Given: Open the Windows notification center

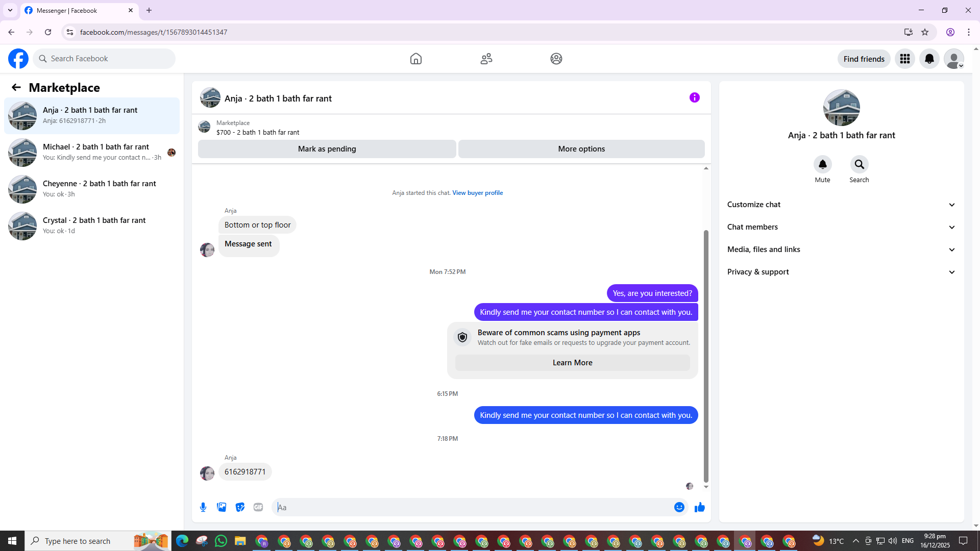Looking at the screenshot, I should pos(964,541).
